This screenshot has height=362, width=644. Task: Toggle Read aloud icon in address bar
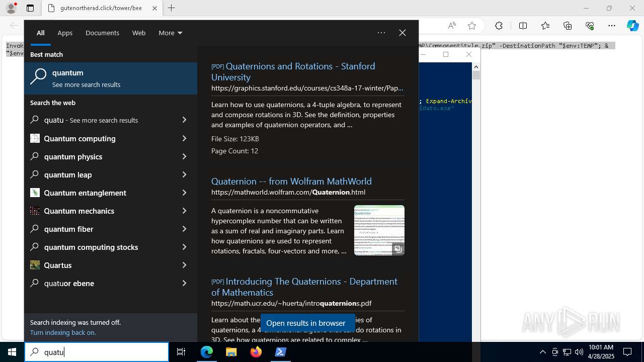click(x=452, y=26)
